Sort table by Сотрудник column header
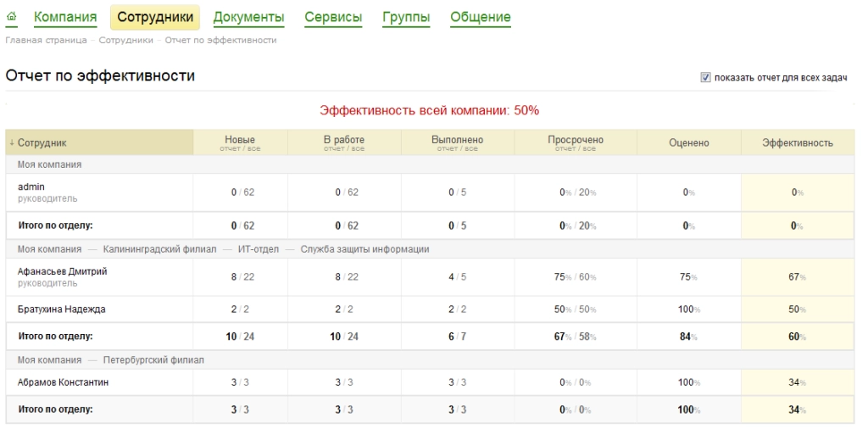This screenshot has height=434, width=868. (x=42, y=143)
